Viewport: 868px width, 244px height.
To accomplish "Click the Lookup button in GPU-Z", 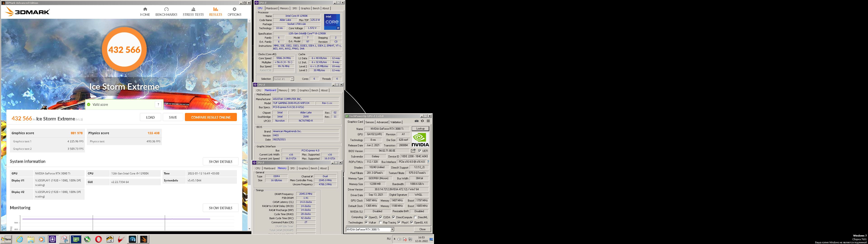I will coord(420,128).
